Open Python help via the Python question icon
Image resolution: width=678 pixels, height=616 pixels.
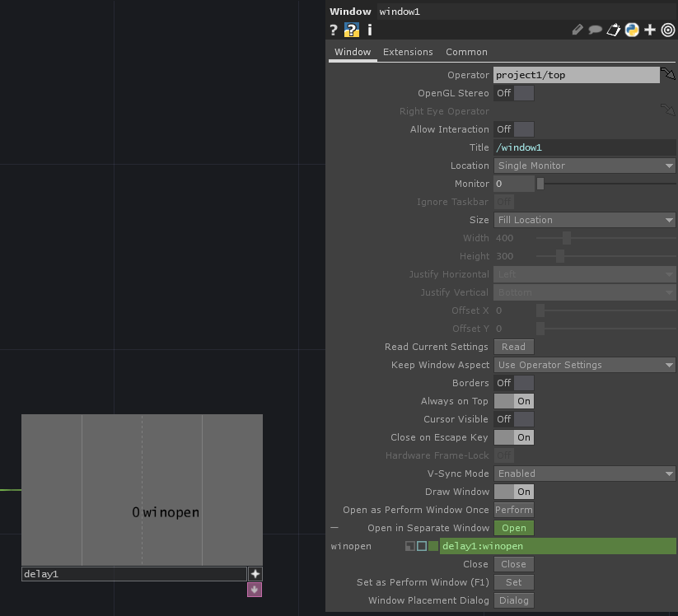[351, 30]
